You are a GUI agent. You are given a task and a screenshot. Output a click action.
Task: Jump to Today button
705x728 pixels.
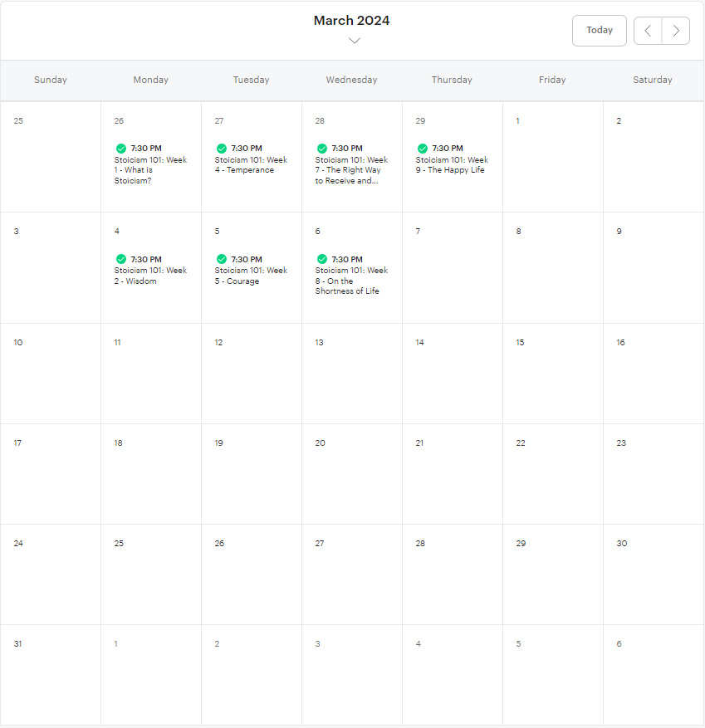599,31
